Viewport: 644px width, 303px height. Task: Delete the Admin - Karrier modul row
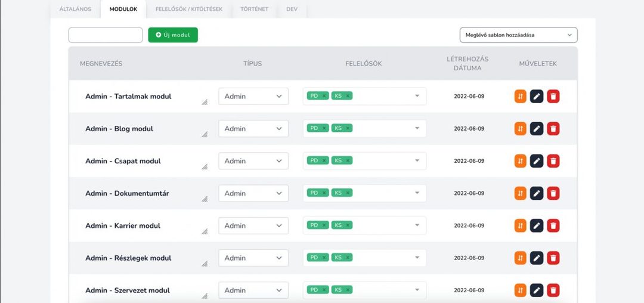tap(553, 225)
